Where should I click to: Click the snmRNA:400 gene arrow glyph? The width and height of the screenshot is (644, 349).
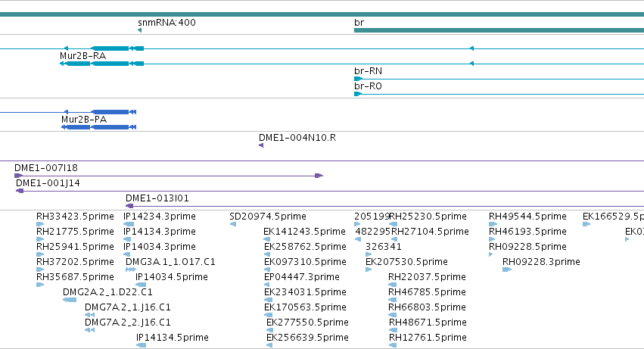click(x=140, y=30)
